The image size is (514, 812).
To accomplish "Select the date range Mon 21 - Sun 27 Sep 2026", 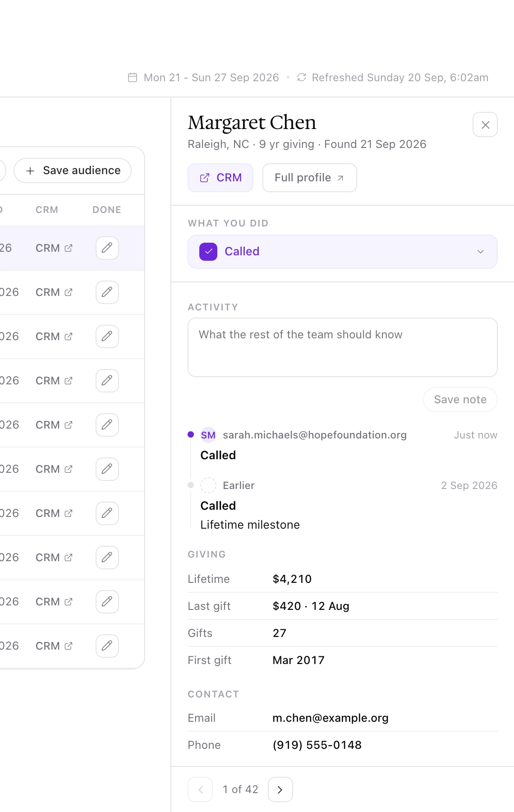I will [x=211, y=78].
